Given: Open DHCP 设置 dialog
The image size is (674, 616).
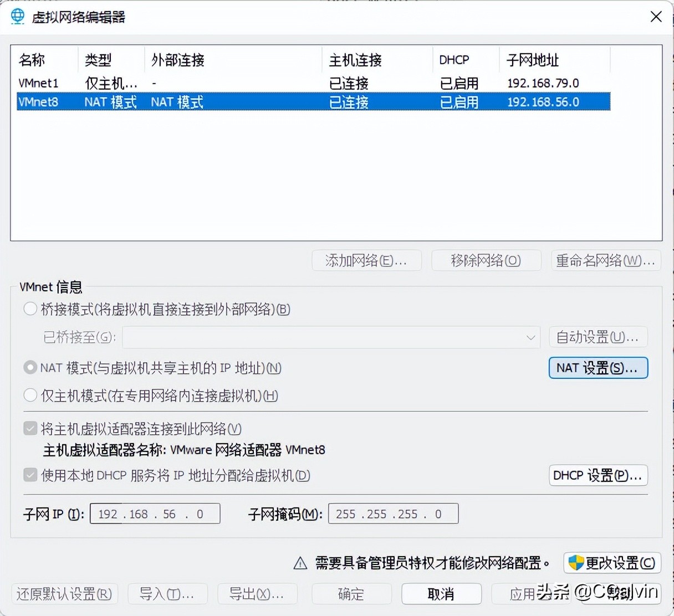Looking at the screenshot, I should click(598, 475).
